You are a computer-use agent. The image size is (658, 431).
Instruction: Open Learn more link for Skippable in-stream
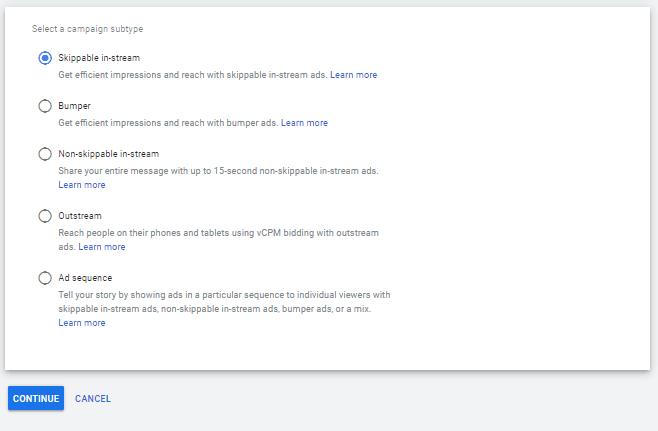(353, 75)
